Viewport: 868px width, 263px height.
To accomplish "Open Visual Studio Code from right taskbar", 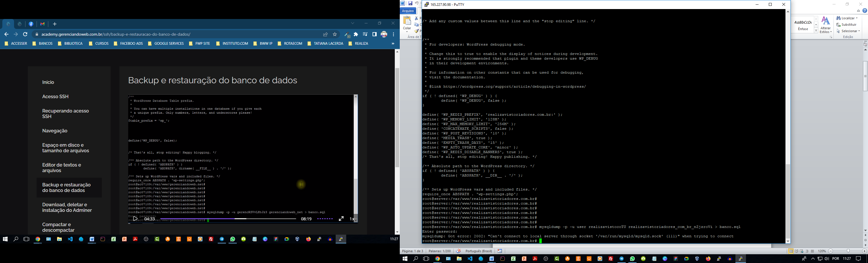I will click(x=470, y=259).
